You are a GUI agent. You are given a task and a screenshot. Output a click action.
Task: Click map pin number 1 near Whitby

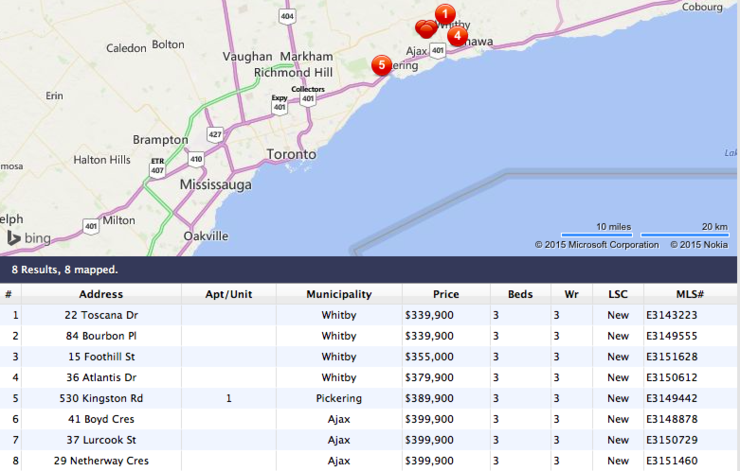click(x=446, y=13)
